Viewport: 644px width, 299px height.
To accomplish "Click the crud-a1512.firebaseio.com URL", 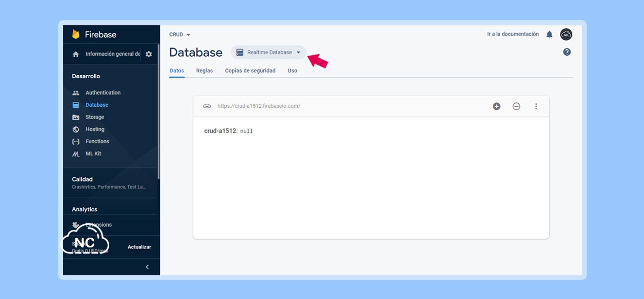I will [259, 106].
